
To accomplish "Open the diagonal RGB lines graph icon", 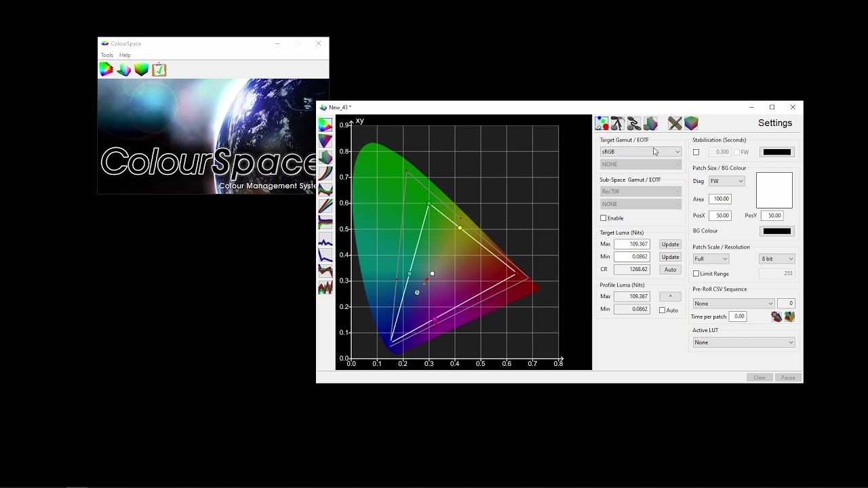I will (325, 206).
